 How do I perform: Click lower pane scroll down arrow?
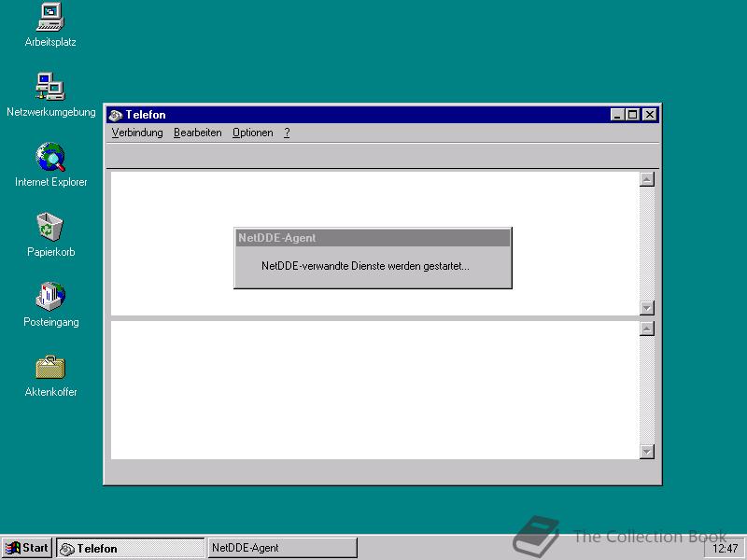point(646,452)
